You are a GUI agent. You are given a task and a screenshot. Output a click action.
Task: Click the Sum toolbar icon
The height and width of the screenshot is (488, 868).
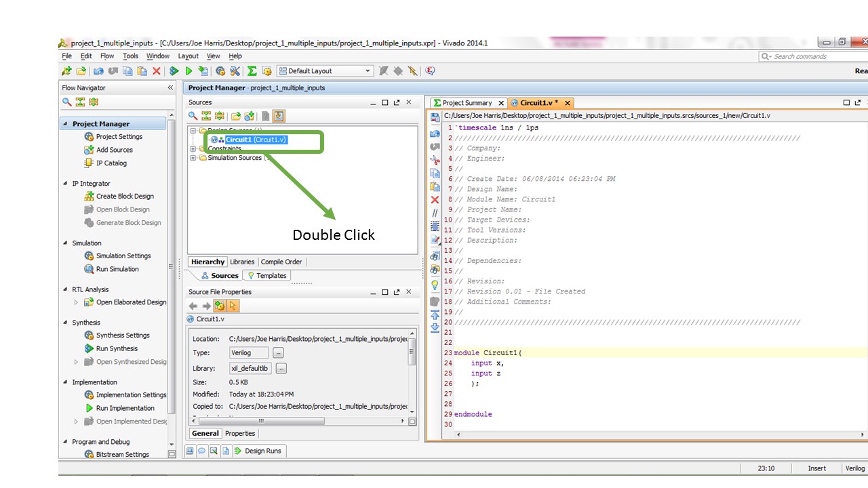[252, 70]
